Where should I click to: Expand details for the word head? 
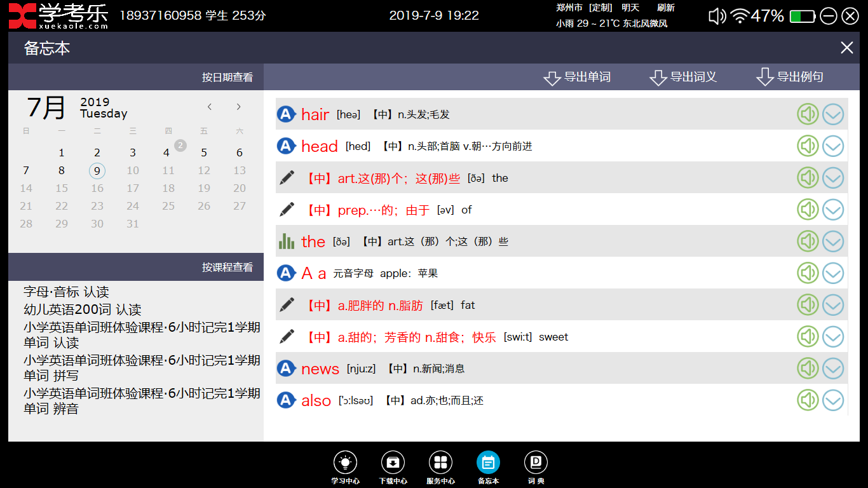[x=833, y=146]
